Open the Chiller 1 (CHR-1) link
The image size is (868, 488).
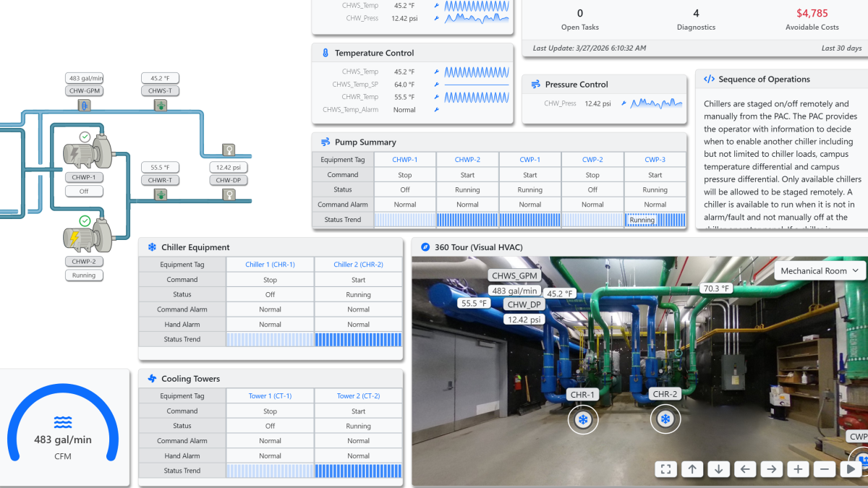pos(270,265)
